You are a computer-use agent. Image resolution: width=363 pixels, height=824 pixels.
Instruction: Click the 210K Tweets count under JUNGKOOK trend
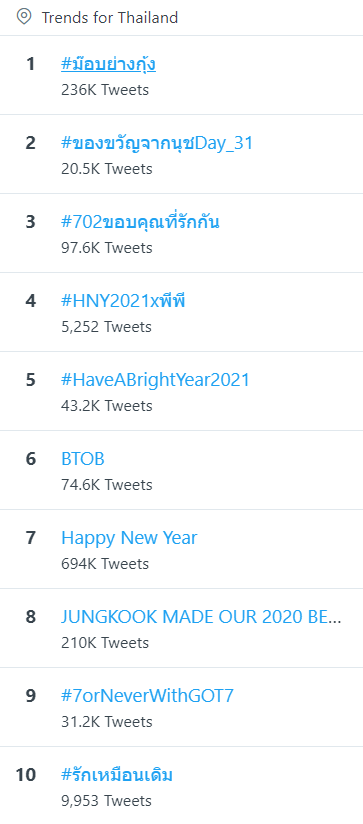(105, 643)
